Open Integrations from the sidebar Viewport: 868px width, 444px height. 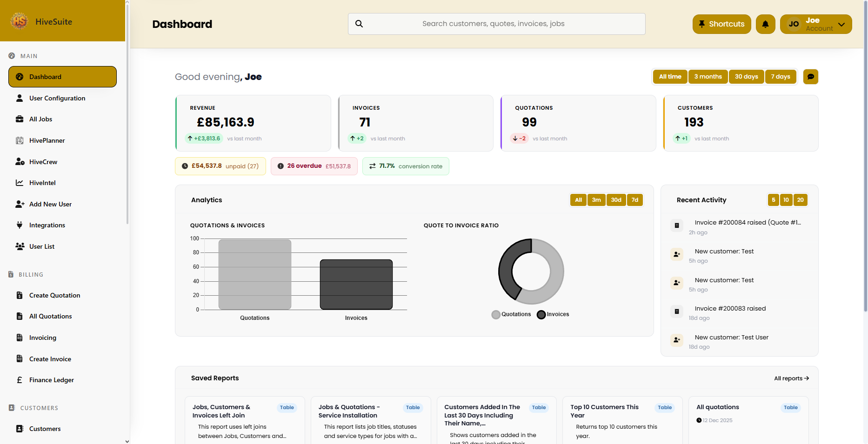(x=47, y=225)
